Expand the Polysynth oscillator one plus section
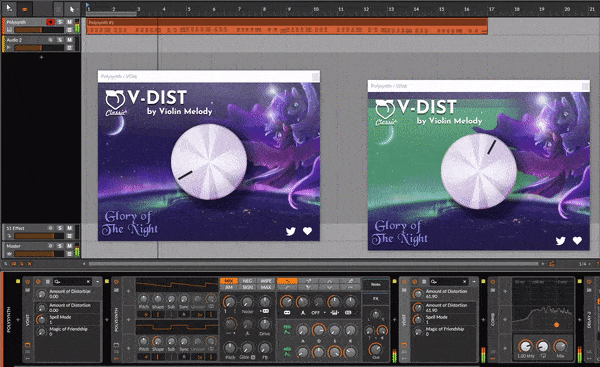This screenshot has width=600, height=367. 129,291
